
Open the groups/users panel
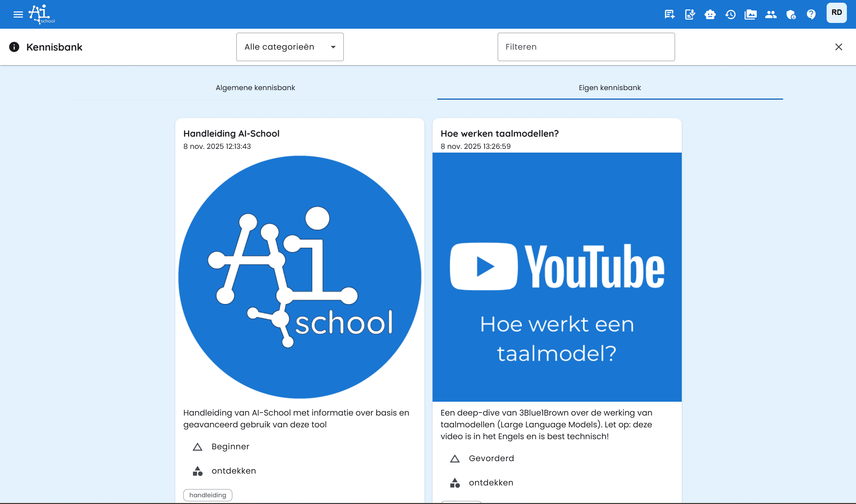[x=771, y=14]
